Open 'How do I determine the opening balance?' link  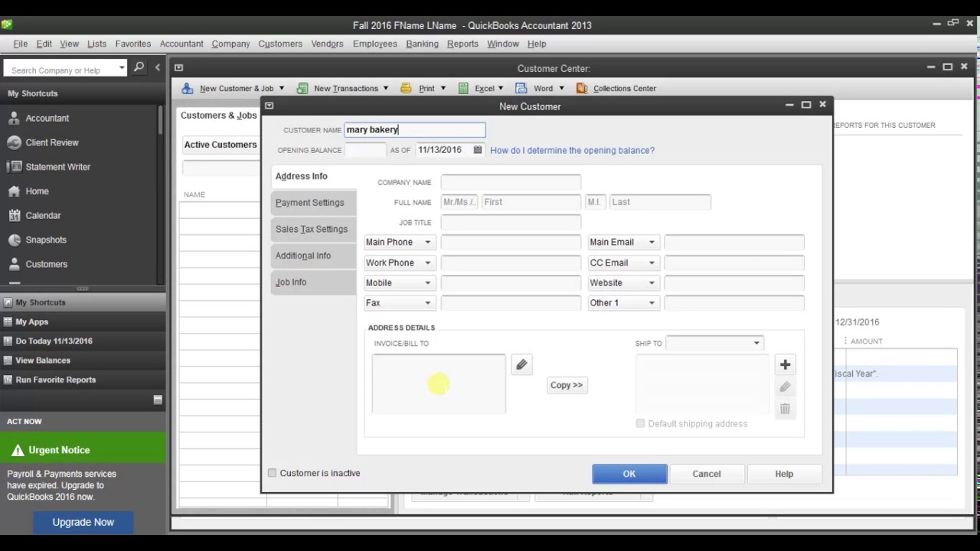click(x=572, y=151)
